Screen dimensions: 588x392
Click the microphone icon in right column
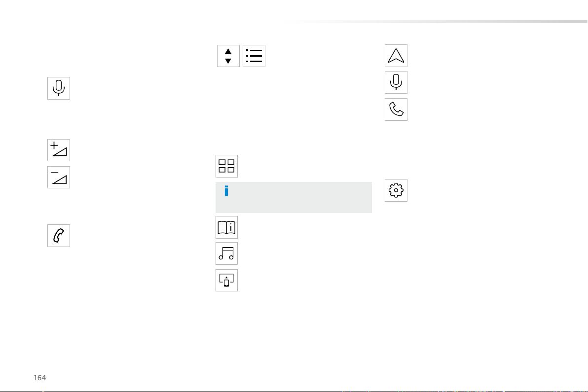pos(396,82)
